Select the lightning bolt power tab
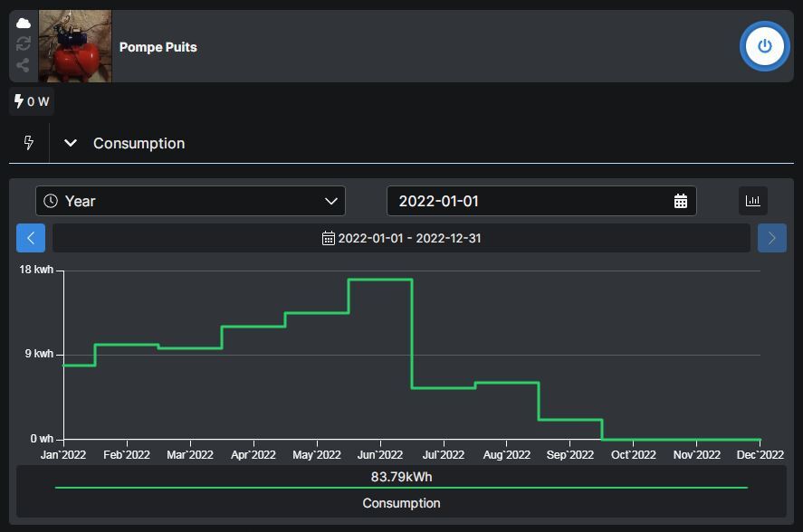 point(28,143)
